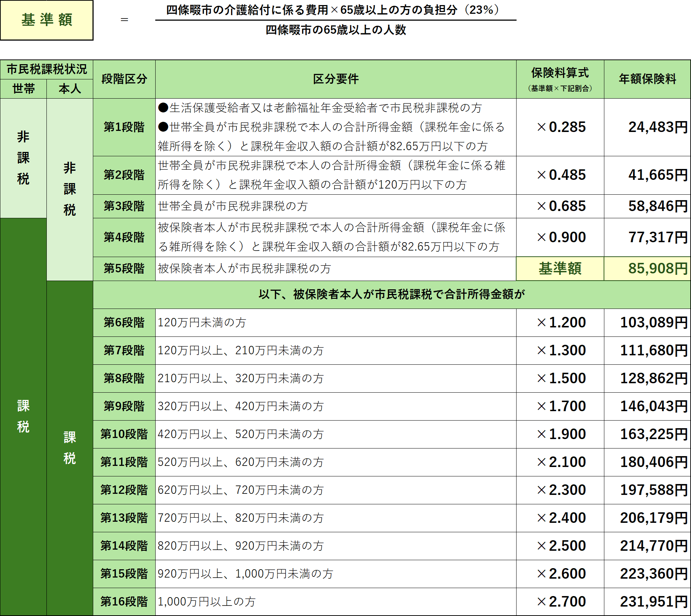The image size is (691, 616).
Task: Click the ×0.285 multiplier cell
Action: coord(560,127)
